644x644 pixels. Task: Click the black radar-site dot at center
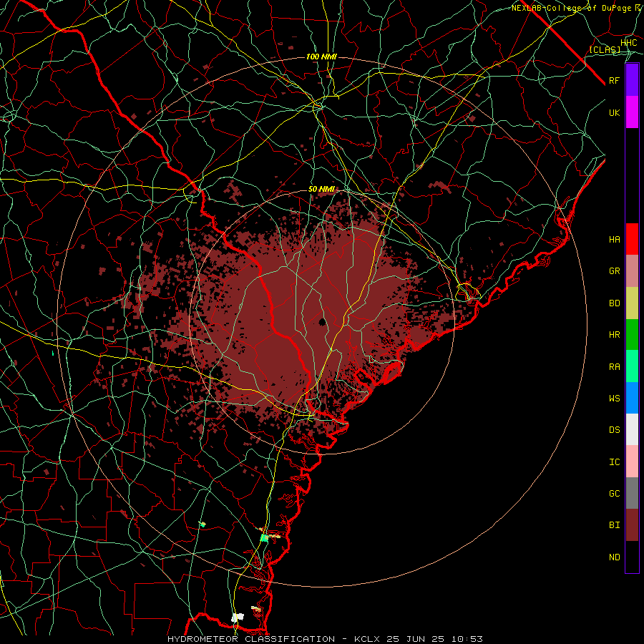coord(323,321)
